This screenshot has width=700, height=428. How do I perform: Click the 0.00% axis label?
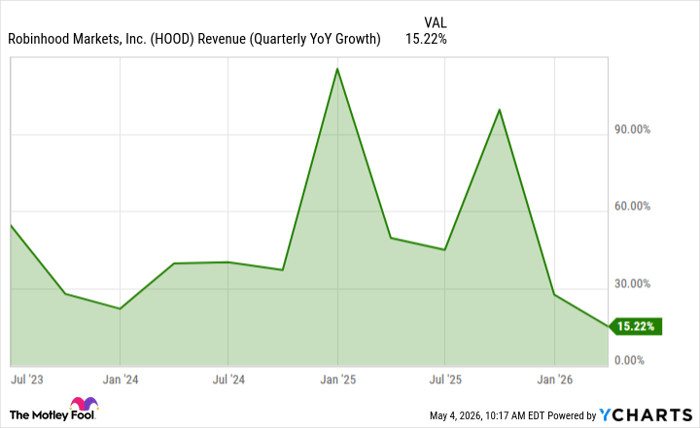629,360
